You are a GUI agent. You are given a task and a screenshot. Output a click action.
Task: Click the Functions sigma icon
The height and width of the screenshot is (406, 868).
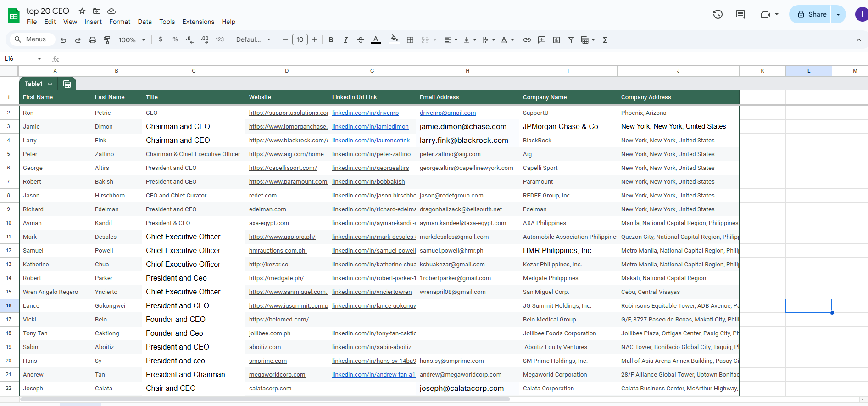(x=605, y=40)
